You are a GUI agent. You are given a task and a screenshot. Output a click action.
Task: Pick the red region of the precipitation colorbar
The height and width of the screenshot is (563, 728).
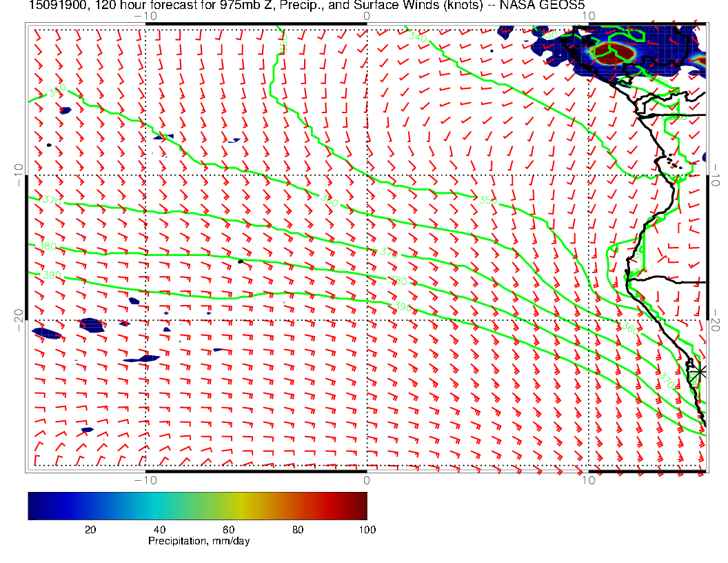pyautogui.click(x=324, y=506)
